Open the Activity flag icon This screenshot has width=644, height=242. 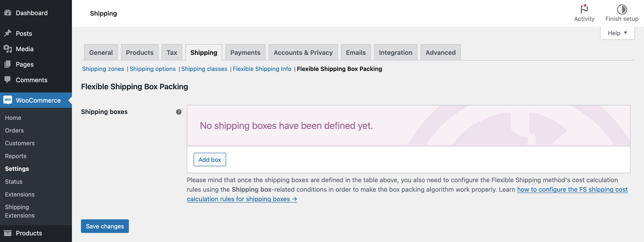point(584,9)
